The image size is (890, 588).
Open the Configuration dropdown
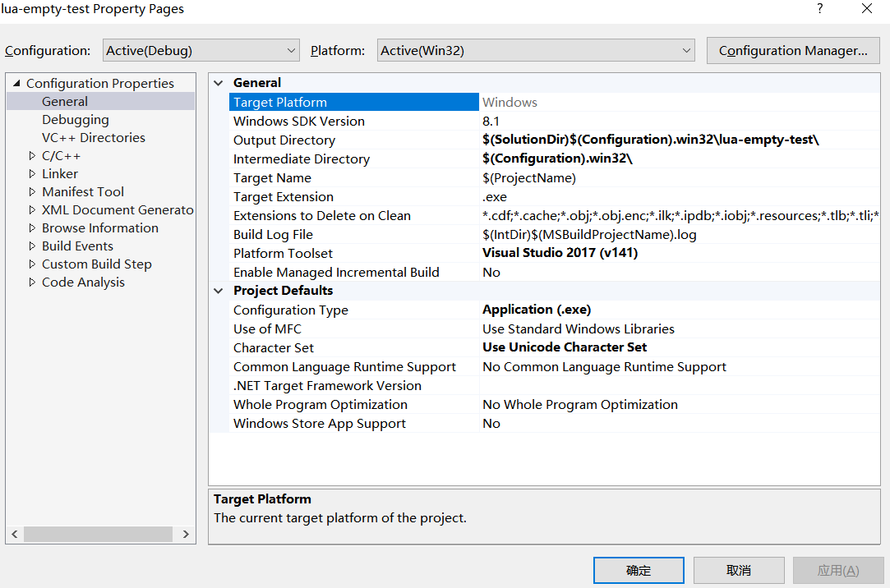pyautogui.click(x=201, y=50)
